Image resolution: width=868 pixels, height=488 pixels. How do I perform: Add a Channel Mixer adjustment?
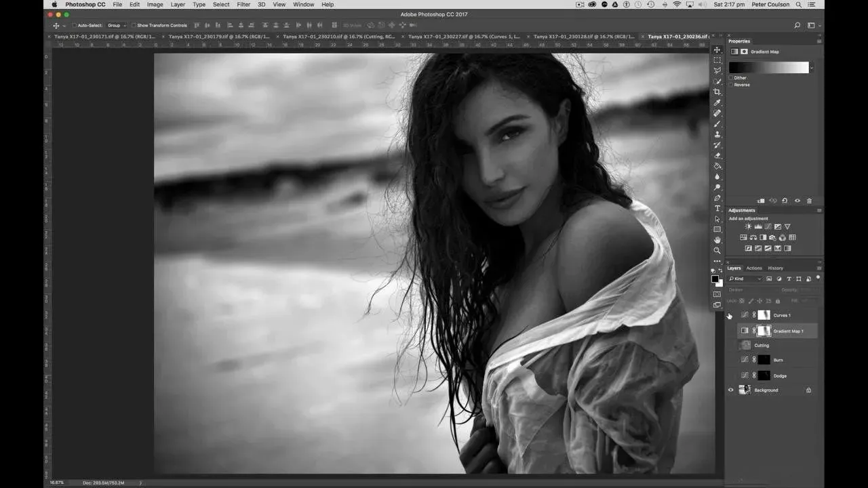point(783,238)
